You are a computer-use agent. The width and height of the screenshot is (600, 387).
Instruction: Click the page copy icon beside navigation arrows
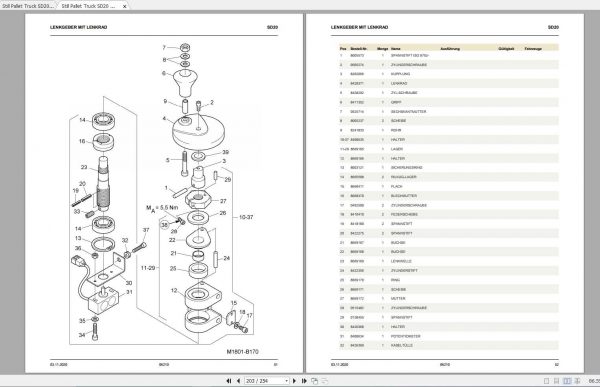coord(315,381)
